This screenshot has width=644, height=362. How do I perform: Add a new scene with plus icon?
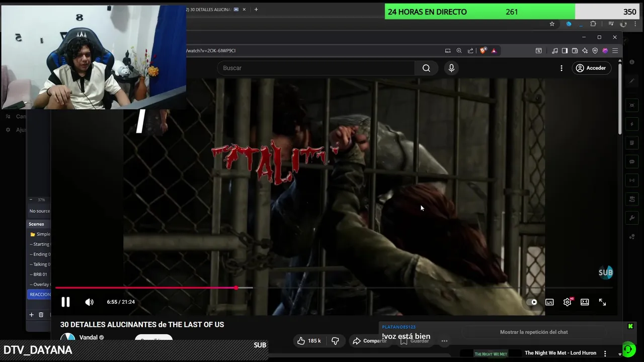31,315
